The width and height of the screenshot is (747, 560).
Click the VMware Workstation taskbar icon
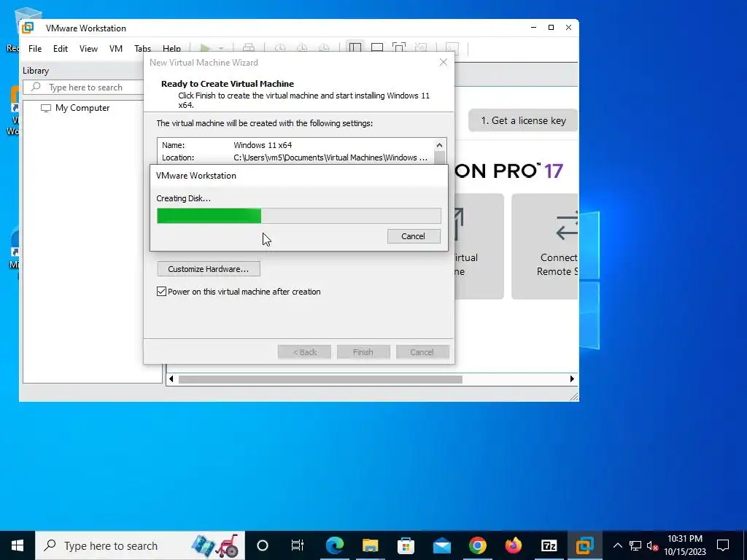584,545
